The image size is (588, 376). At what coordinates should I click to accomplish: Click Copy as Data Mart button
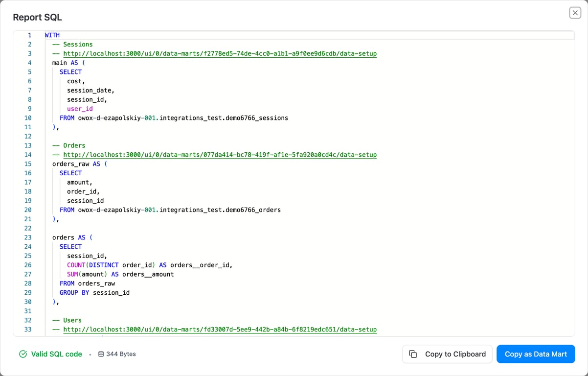point(536,354)
